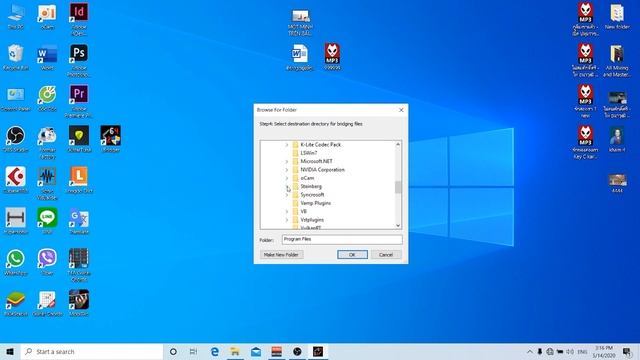This screenshot has height=360, width=640.
Task: Open This PC desktop icon
Action: coord(16,16)
